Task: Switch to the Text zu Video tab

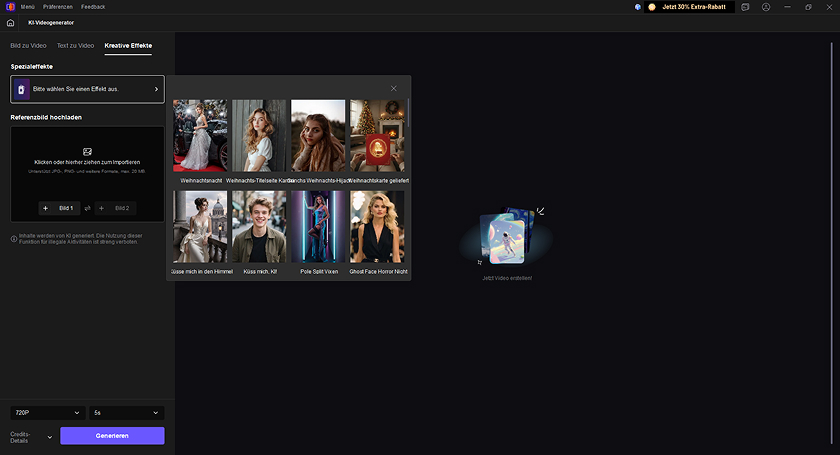Action: click(75, 46)
